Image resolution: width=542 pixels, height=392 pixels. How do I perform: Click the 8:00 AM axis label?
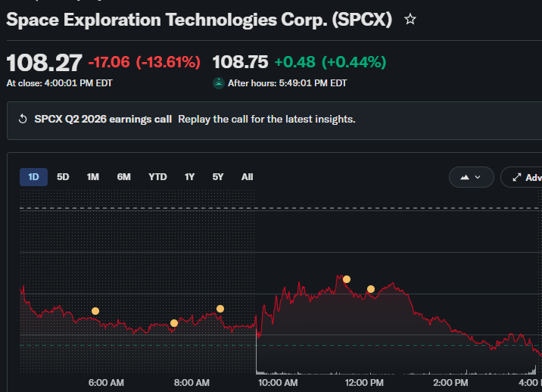(x=192, y=383)
